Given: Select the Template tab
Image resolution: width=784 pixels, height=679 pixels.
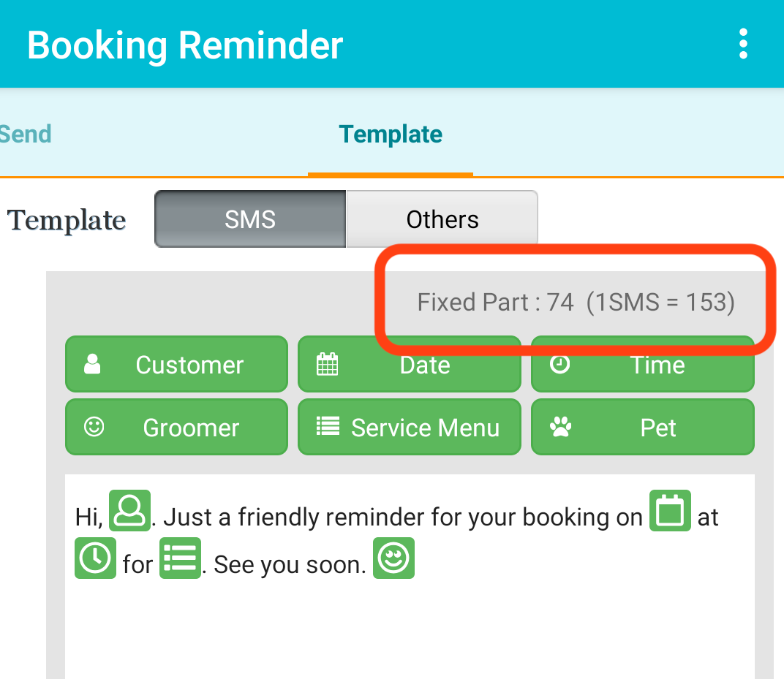Looking at the screenshot, I should [x=391, y=134].
